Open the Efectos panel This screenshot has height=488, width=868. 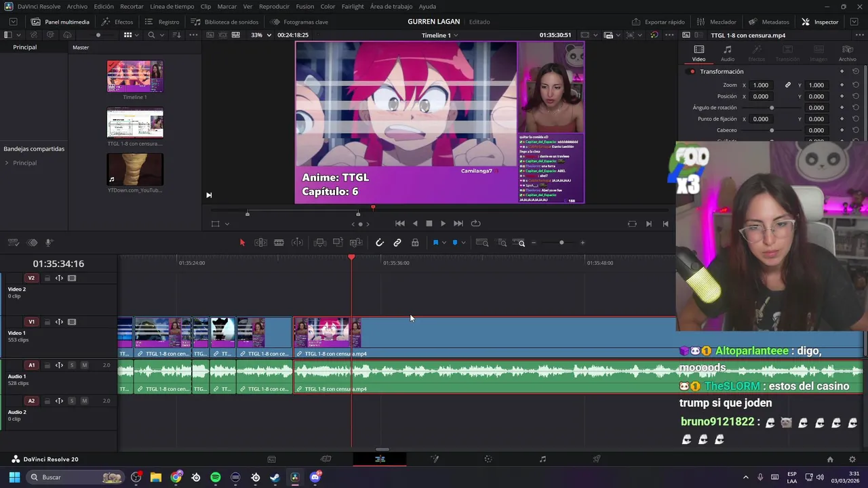(117, 22)
